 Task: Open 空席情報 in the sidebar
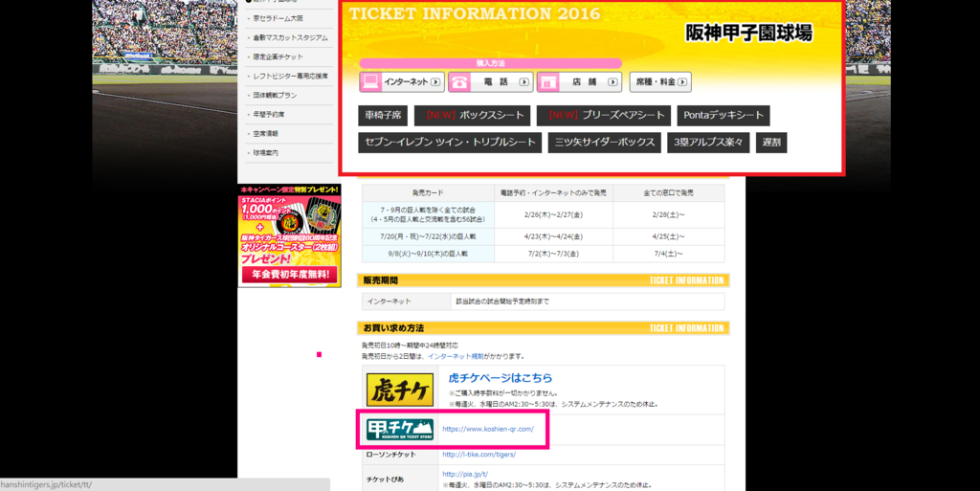coord(266,134)
